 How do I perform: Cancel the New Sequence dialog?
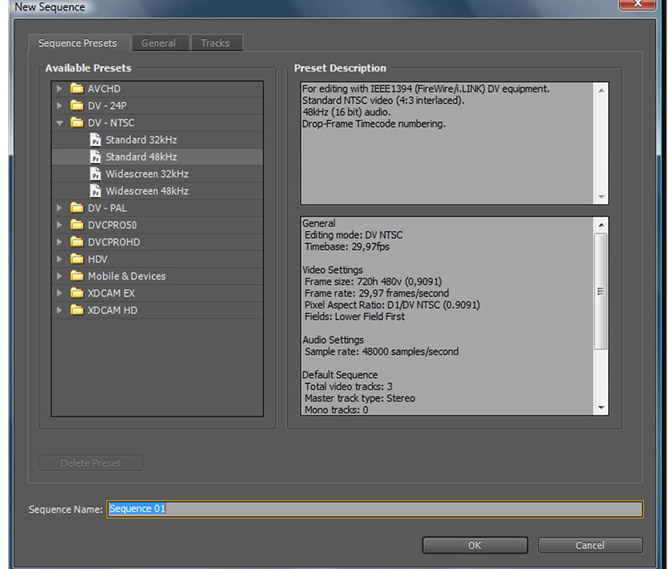590,545
